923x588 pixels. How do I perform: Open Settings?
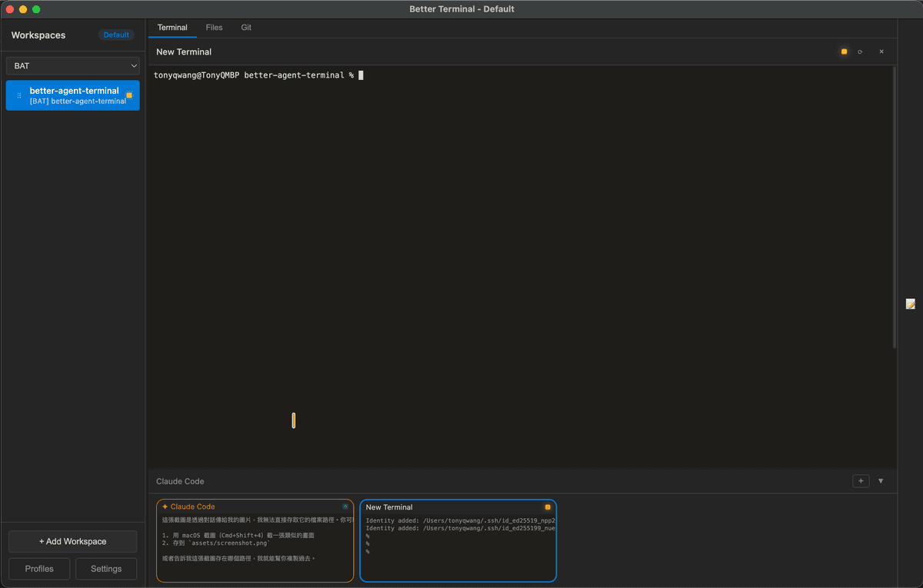tap(106, 569)
